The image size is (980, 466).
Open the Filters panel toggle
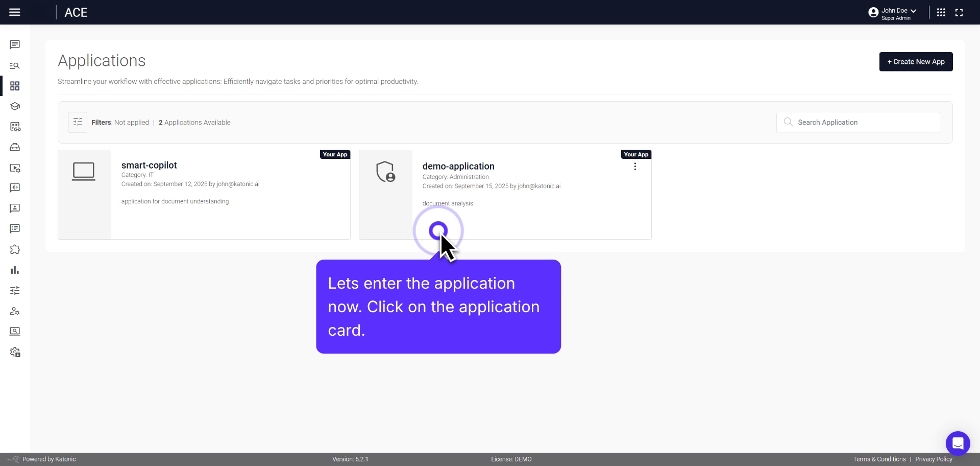click(x=78, y=122)
